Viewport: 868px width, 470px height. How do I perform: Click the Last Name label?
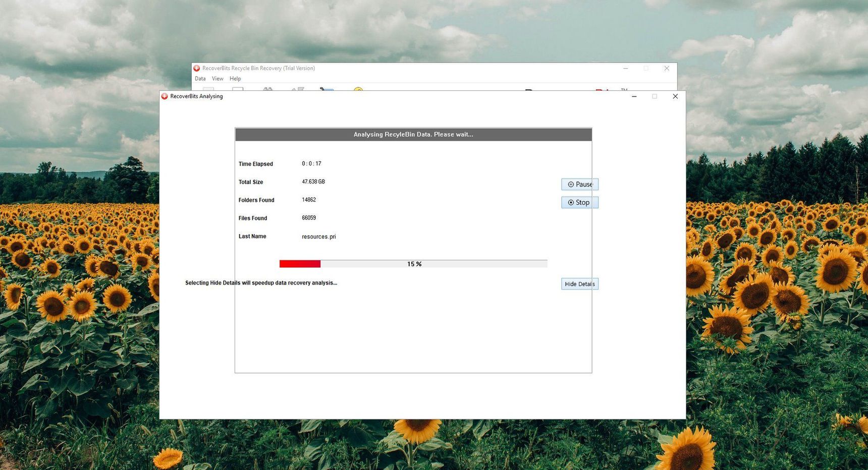252,237
